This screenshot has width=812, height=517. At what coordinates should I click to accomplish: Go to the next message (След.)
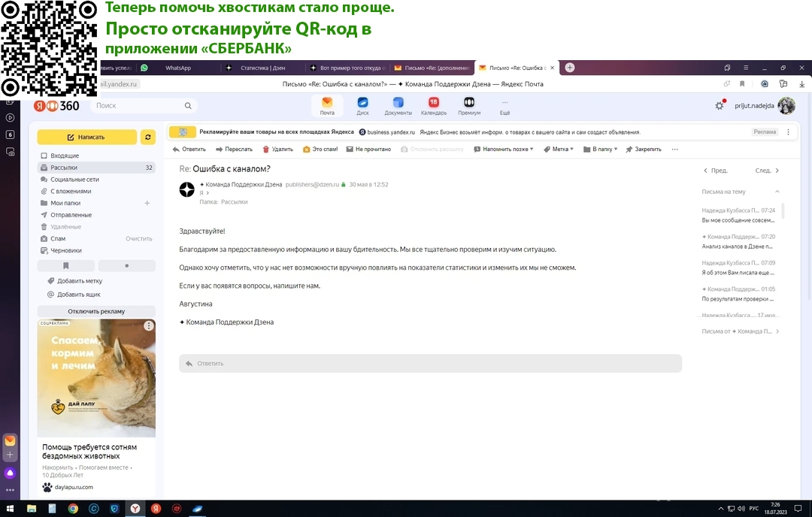pyautogui.click(x=768, y=171)
